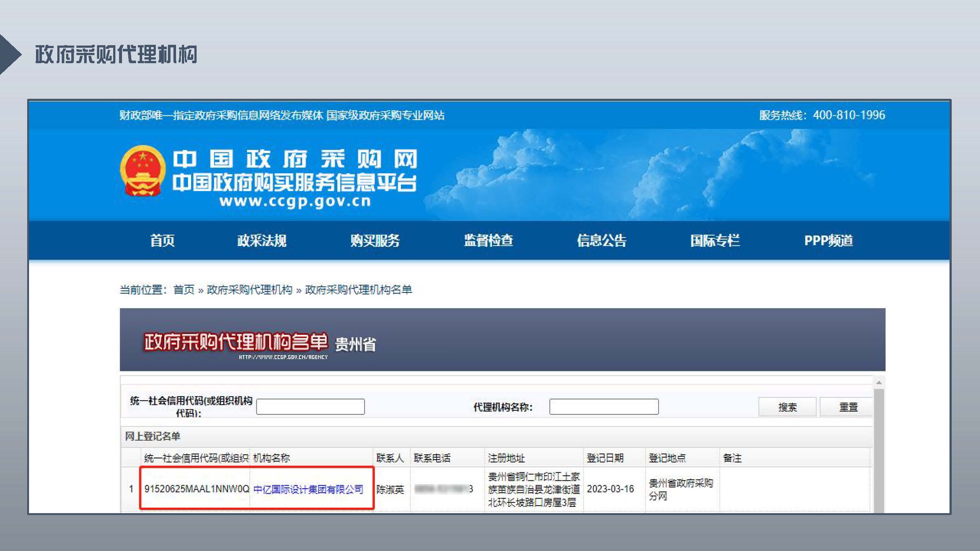980x551 pixels.
Task: Follow the 政府采购代理机构 breadcrumb link
Action: click(250, 290)
